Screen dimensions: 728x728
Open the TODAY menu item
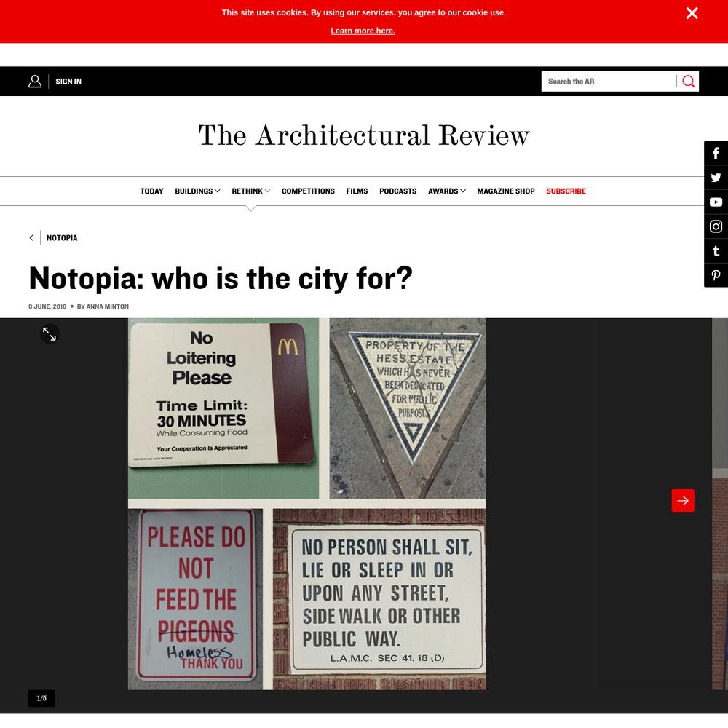(x=152, y=191)
